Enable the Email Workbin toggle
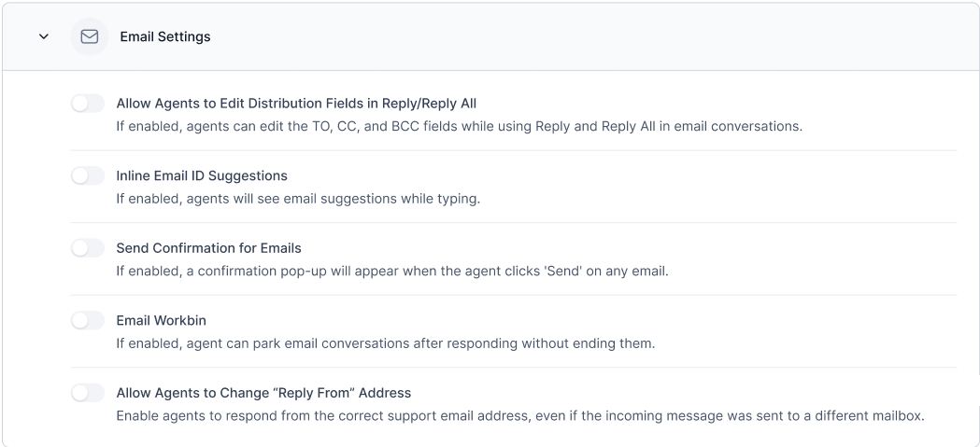The height and width of the screenshot is (447, 980). click(x=88, y=320)
